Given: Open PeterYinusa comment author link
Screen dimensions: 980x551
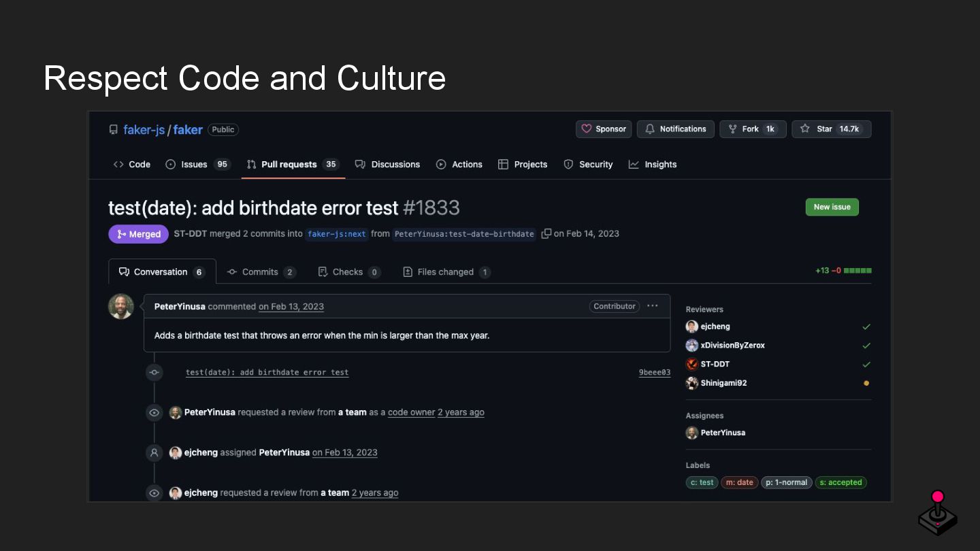Looking at the screenshot, I should coord(180,306).
